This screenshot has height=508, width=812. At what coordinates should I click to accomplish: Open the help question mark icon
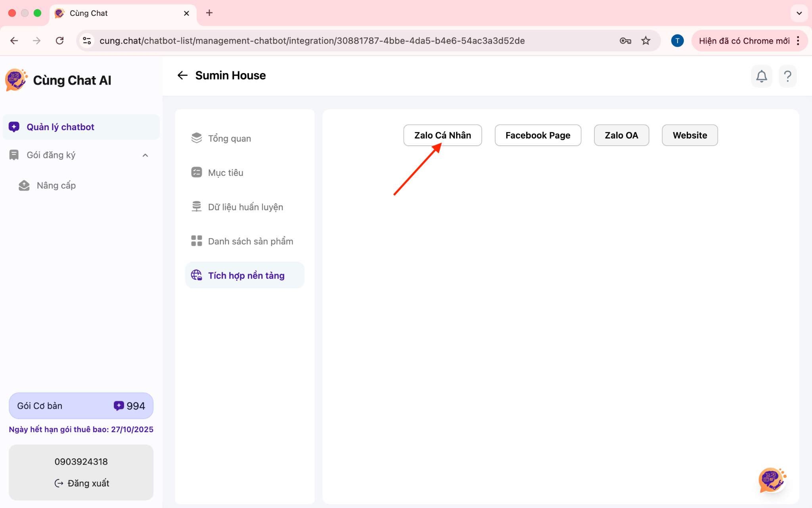pyautogui.click(x=787, y=76)
